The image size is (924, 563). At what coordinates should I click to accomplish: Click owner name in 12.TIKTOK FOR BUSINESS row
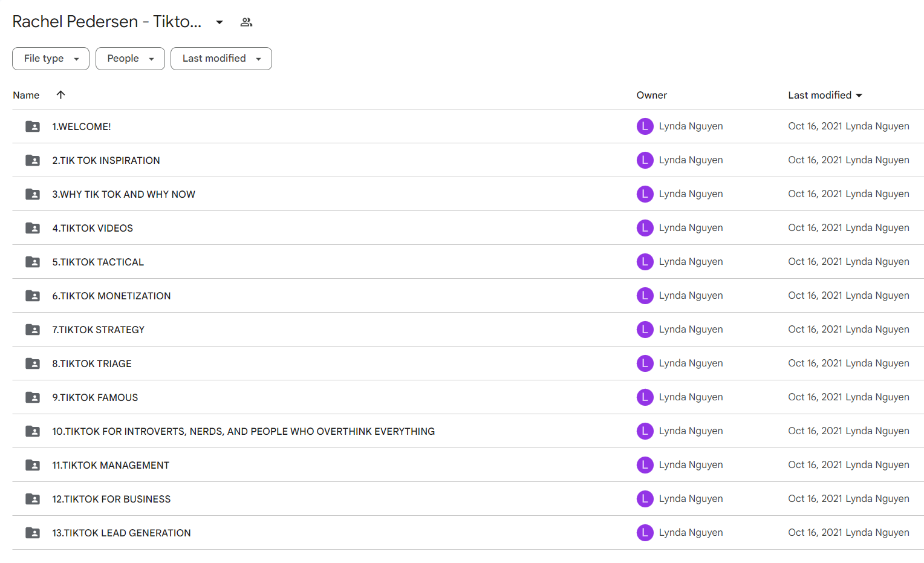691,499
